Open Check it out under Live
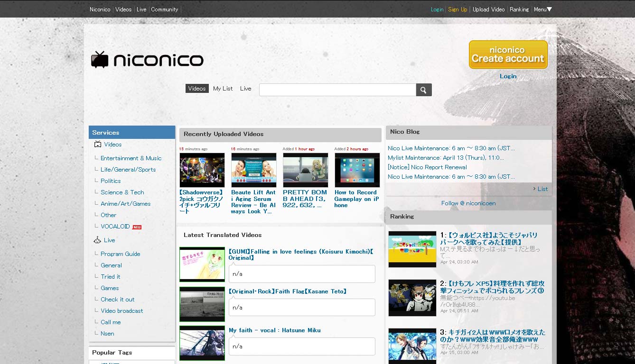The width and height of the screenshot is (635, 364). point(118,300)
